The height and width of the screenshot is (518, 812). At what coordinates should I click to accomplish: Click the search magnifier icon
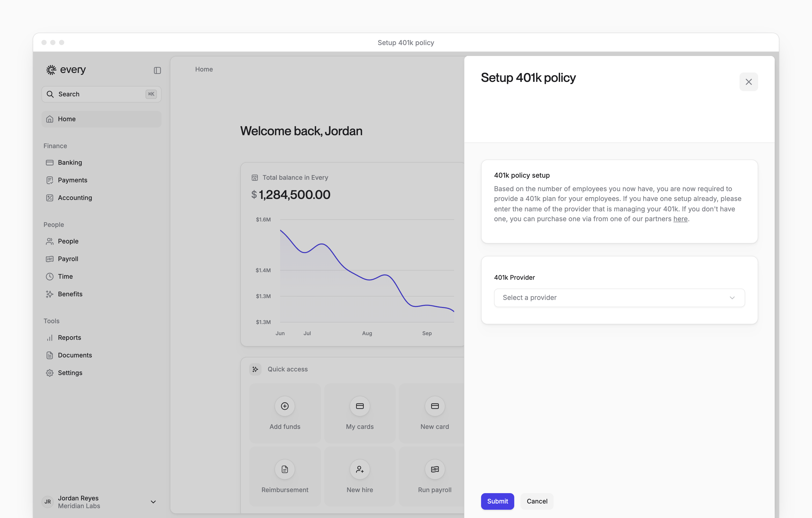50,94
